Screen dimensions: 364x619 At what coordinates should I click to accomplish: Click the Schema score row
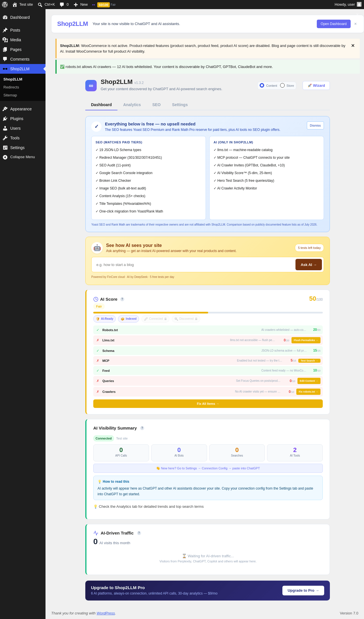[208, 351]
